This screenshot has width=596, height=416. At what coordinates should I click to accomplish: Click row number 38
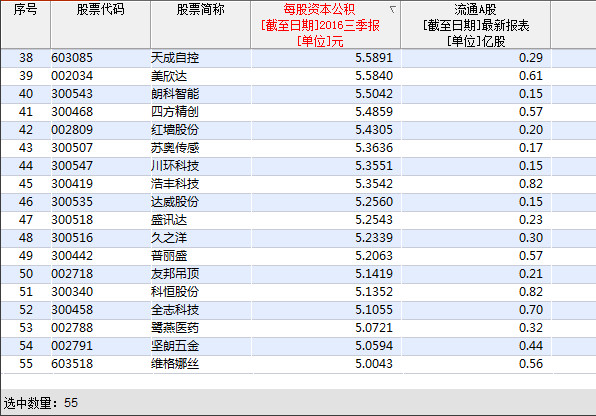click(26, 58)
